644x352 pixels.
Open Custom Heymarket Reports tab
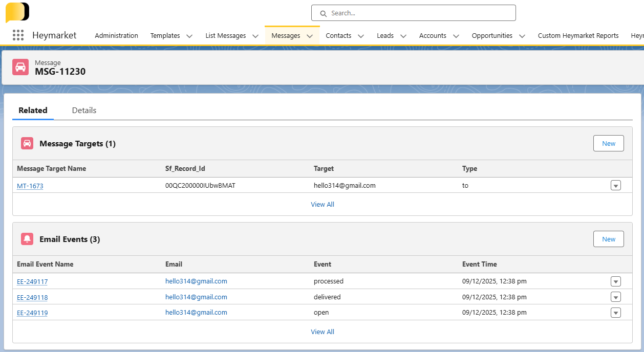[x=578, y=36]
